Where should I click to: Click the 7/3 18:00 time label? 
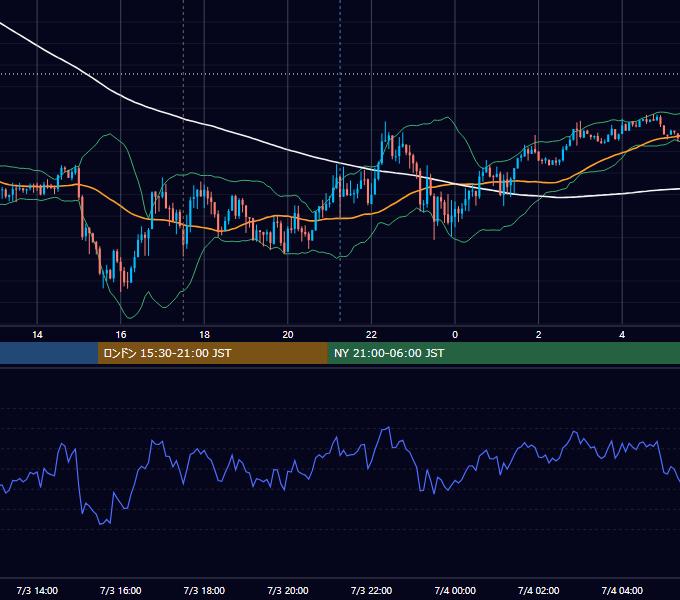[204, 590]
